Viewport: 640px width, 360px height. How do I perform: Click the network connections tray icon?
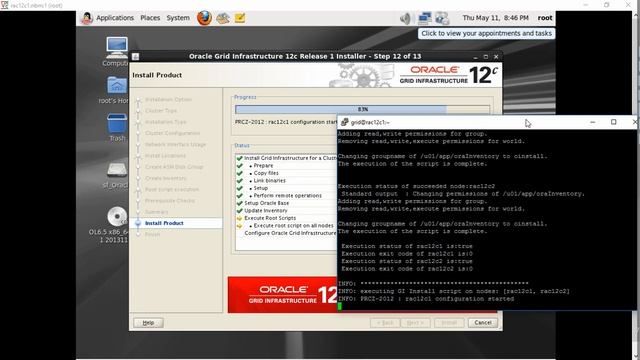(x=442, y=18)
